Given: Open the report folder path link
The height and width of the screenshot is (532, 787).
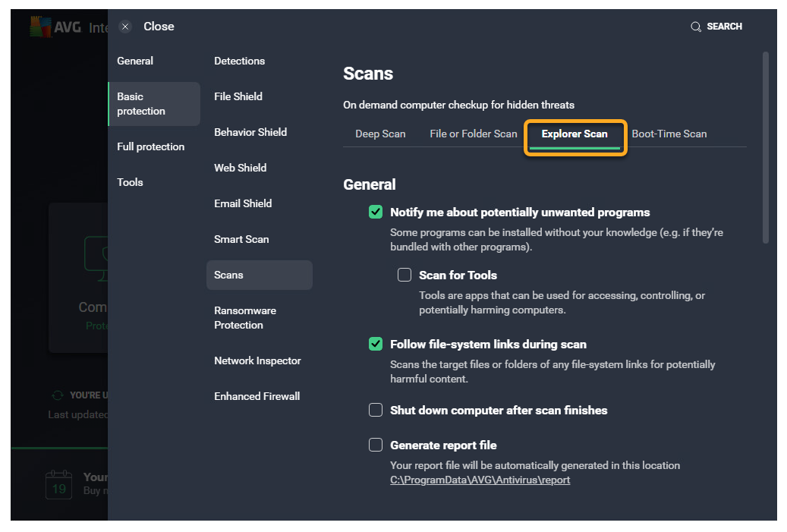Looking at the screenshot, I should 480,480.
